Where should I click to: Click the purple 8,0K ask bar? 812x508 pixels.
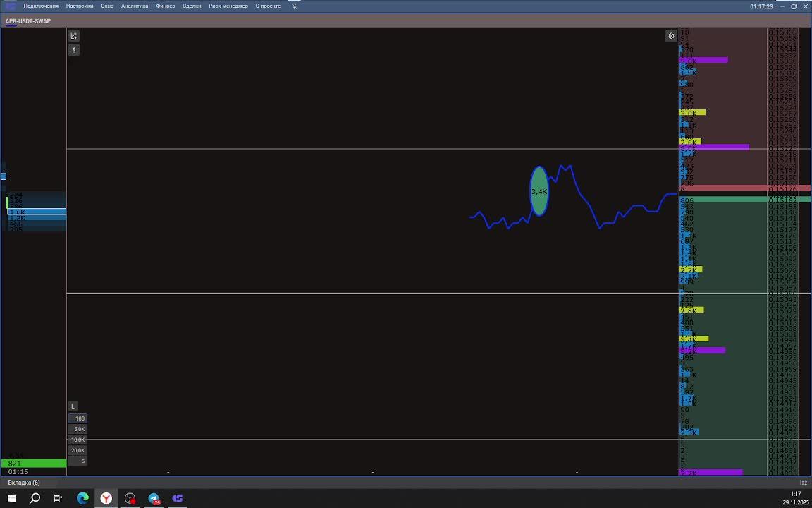tap(713, 147)
